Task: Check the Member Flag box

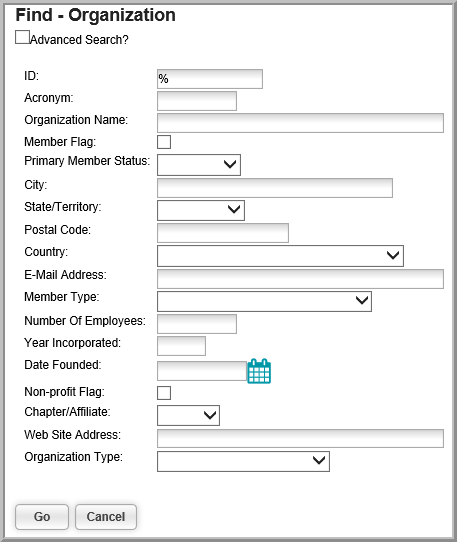Action: point(164,142)
